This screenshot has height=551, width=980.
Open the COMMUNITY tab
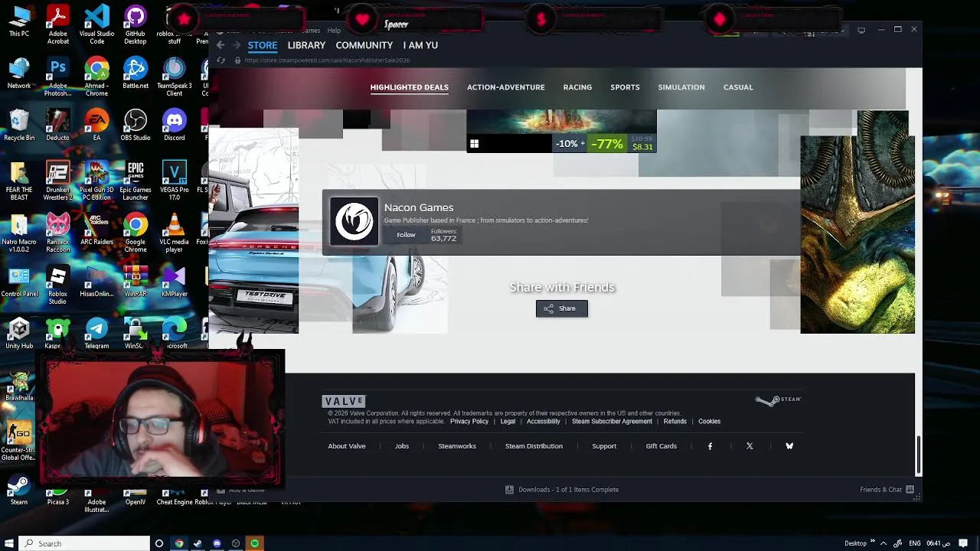(364, 45)
